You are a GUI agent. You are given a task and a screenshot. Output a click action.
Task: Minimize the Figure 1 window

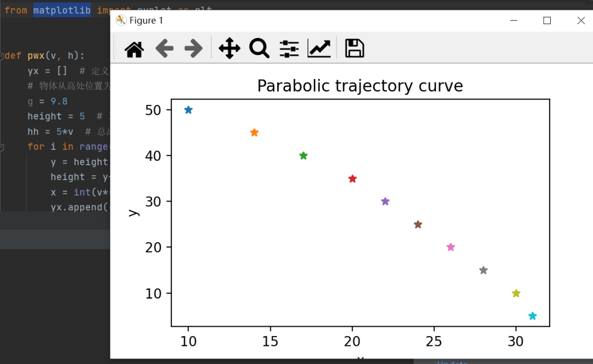point(513,20)
